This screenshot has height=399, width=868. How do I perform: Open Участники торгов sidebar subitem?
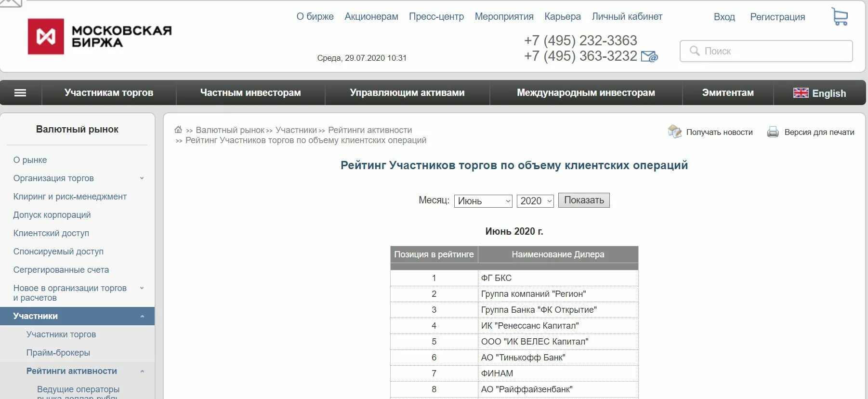(x=61, y=334)
